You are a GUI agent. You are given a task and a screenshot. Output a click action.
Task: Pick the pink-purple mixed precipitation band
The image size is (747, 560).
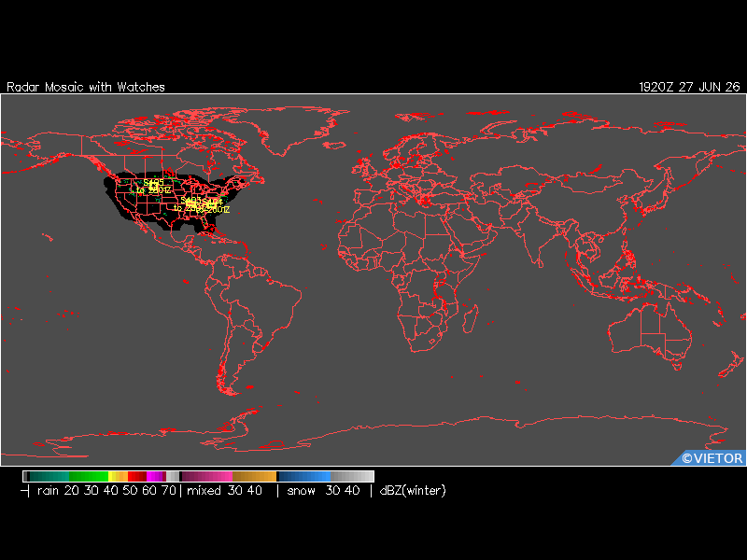[x=207, y=476]
